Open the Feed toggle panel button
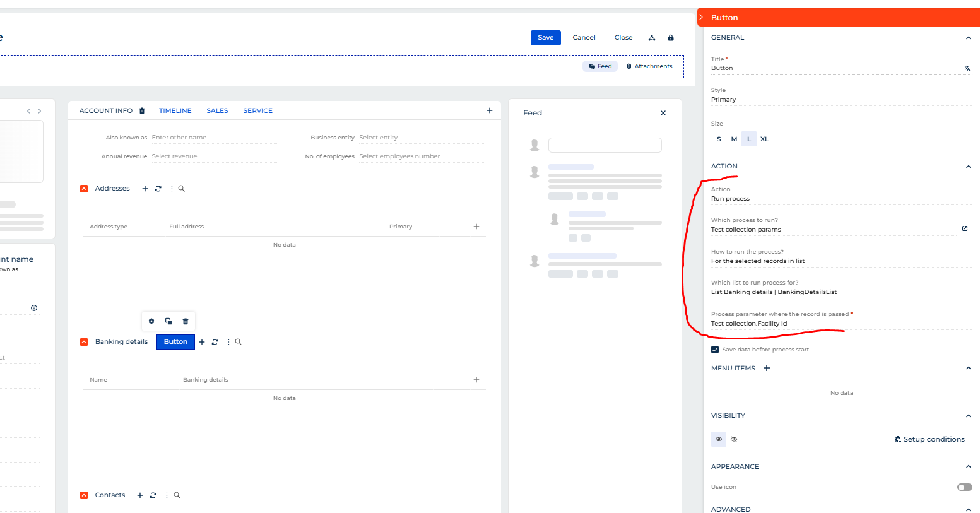 600,66
